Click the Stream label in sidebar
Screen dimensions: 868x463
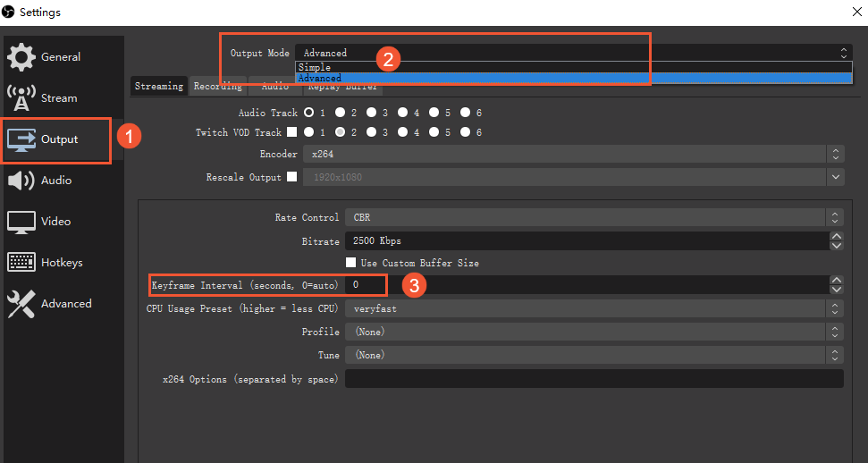point(59,98)
